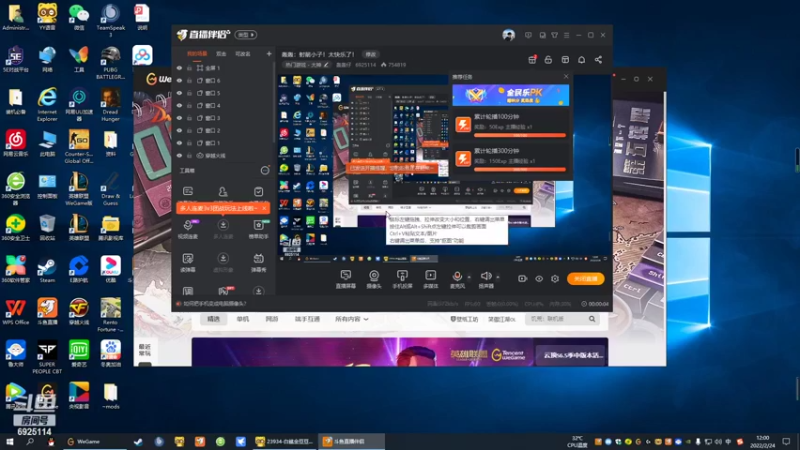Click the mode pill beside 直播伴侣 logo
The image size is (800, 450).
click(x=246, y=35)
